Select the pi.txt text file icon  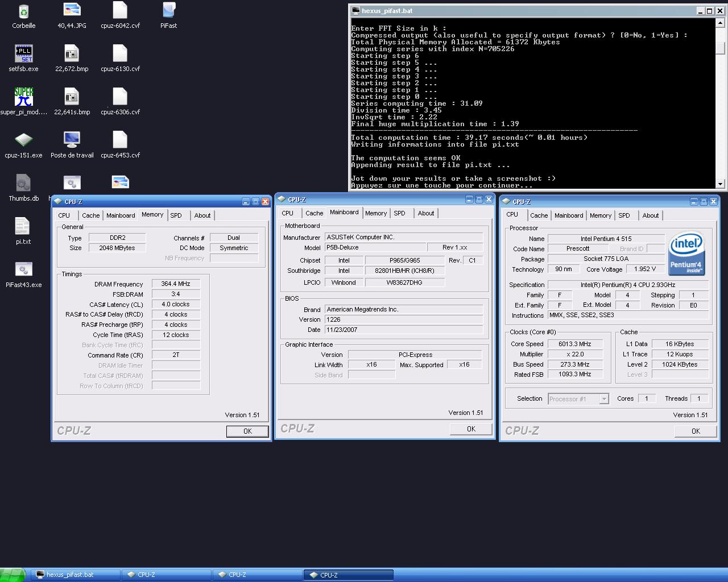click(23, 226)
